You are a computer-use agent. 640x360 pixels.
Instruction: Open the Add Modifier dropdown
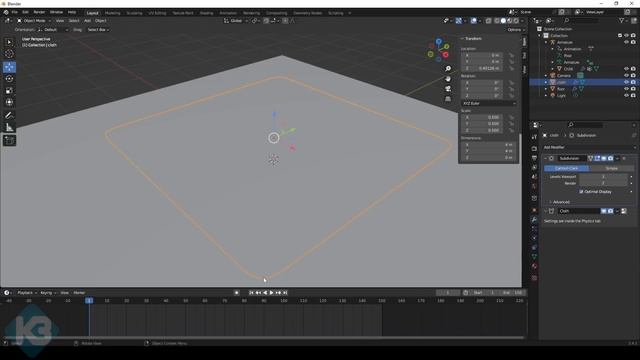(x=589, y=147)
